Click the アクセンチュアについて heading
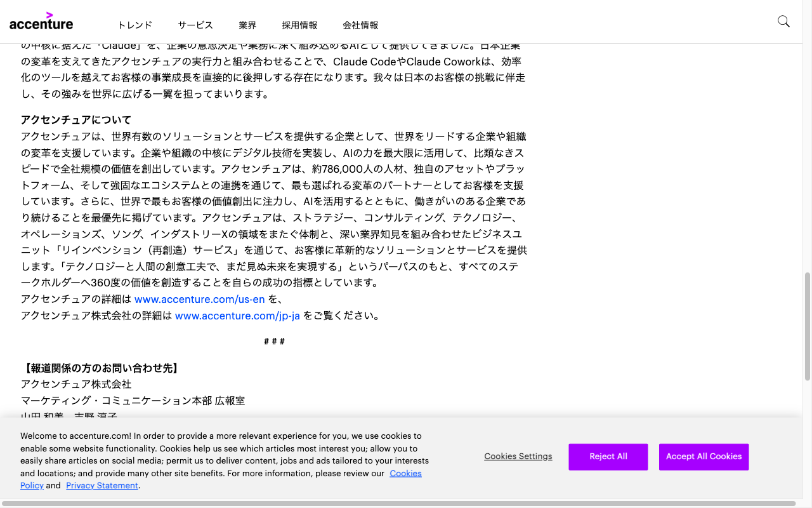This screenshot has width=812, height=508. [x=76, y=120]
